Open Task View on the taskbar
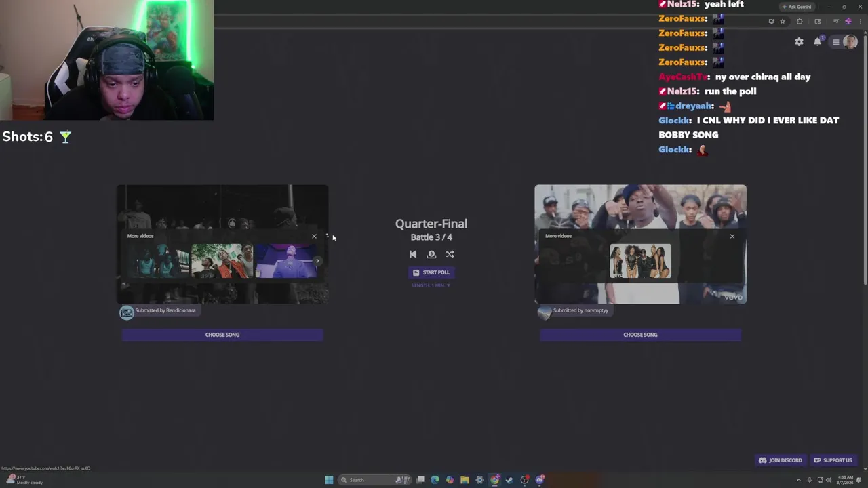 point(420,480)
